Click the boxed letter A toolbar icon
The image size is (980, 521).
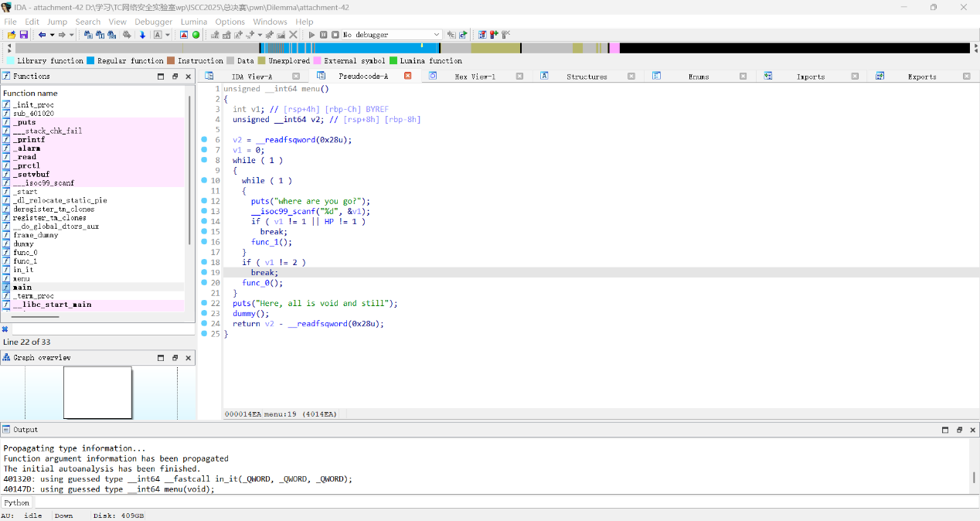[158, 35]
